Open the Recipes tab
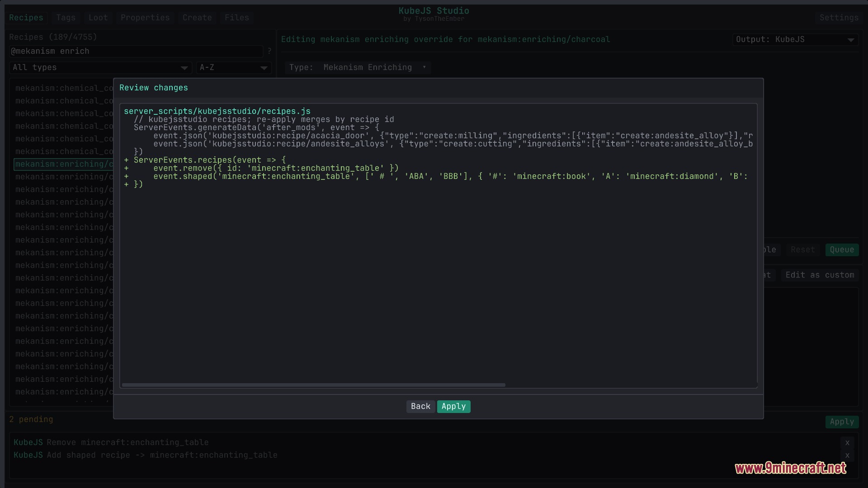Screen dimensions: 868x488 (x=26, y=18)
